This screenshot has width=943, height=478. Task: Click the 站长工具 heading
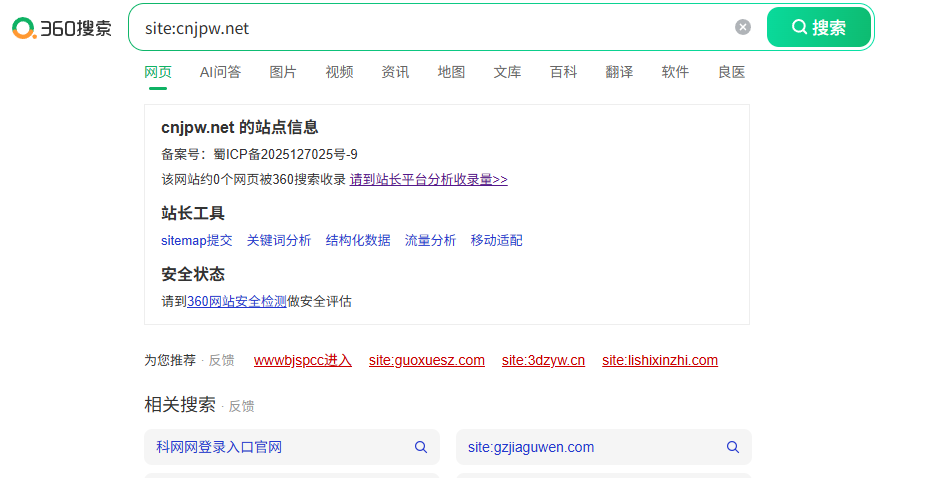pos(192,213)
